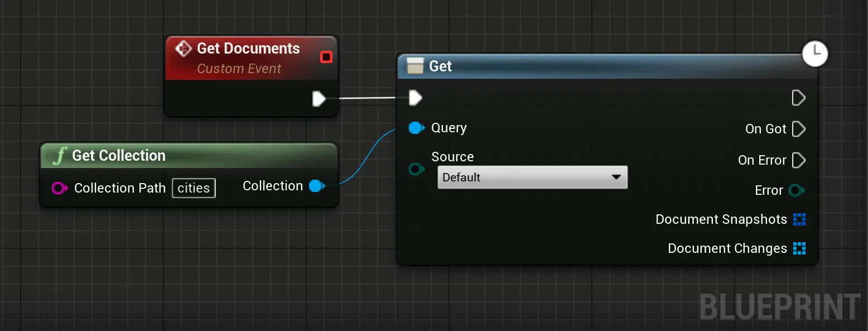
Task: Click the Get node header icon
Action: [x=415, y=66]
